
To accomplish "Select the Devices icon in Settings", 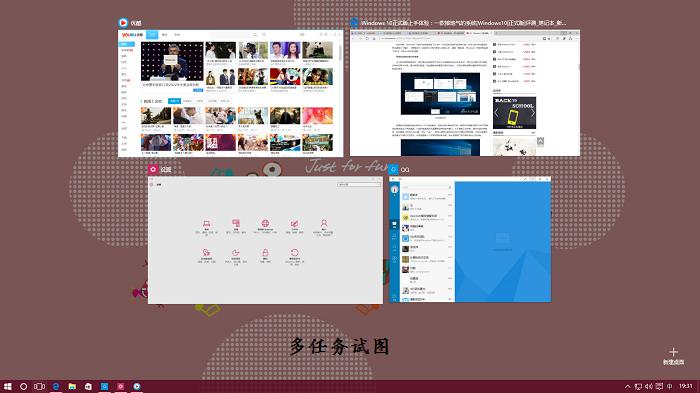I will [236, 223].
